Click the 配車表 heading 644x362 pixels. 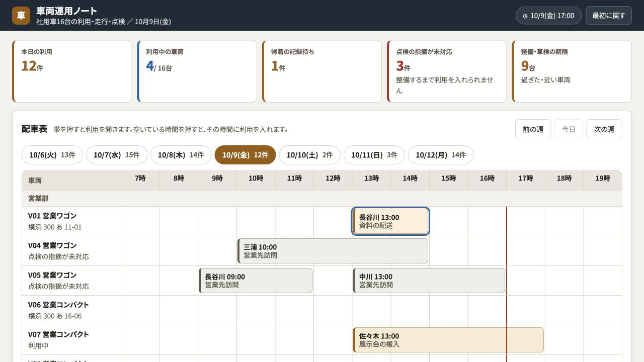coord(34,129)
